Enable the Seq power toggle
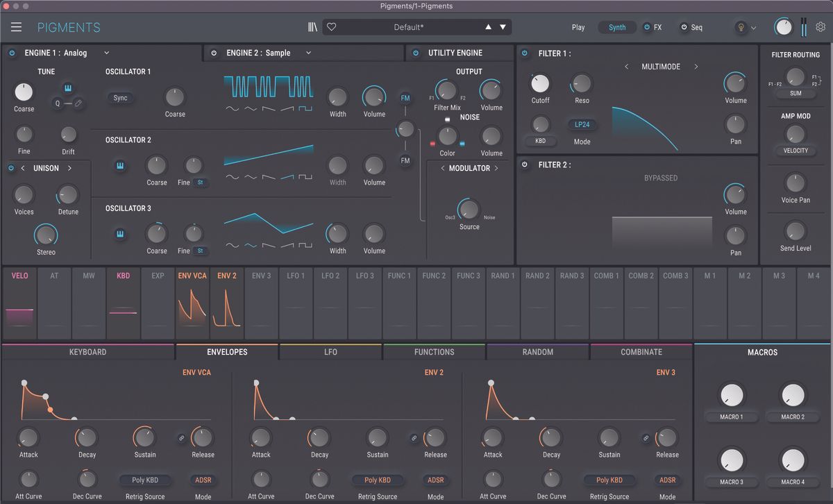Screen dimensions: 833x504 (684, 26)
